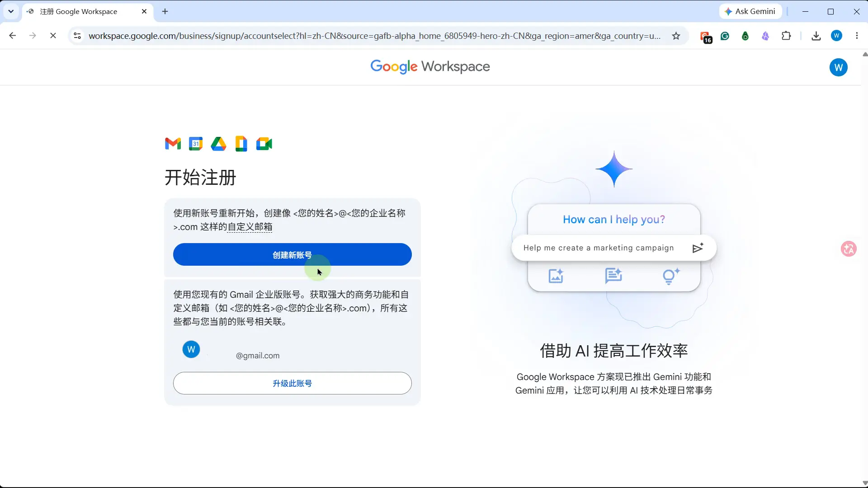The image size is (868, 488).
Task: Click the 开始注册 heading
Action: pos(200,177)
